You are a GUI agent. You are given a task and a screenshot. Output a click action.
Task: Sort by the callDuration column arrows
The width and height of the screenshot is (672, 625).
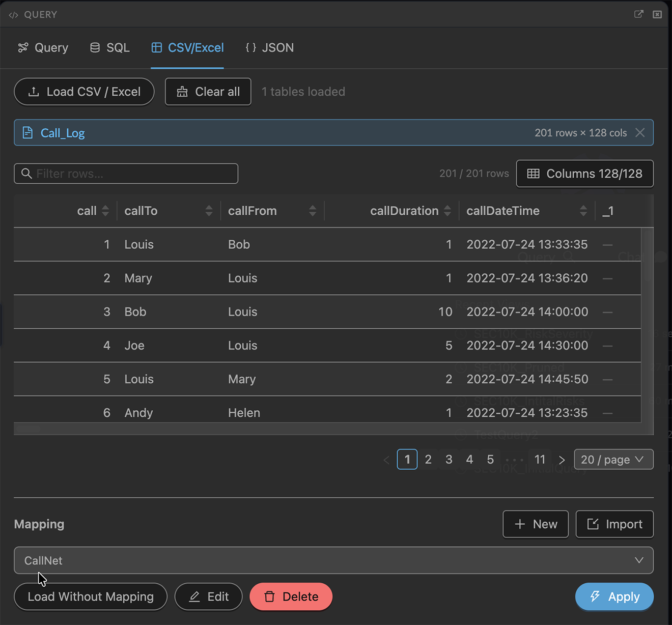click(447, 211)
